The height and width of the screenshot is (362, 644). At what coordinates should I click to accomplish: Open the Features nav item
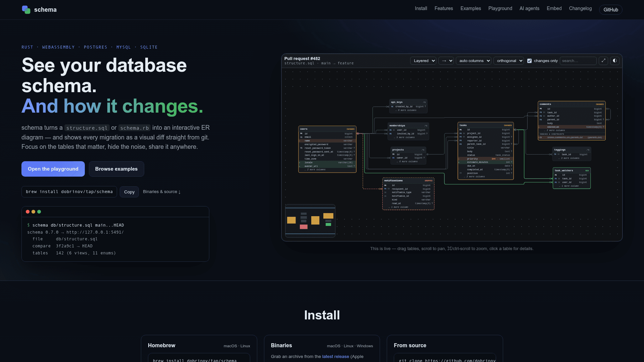pyautogui.click(x=444, y=8)
